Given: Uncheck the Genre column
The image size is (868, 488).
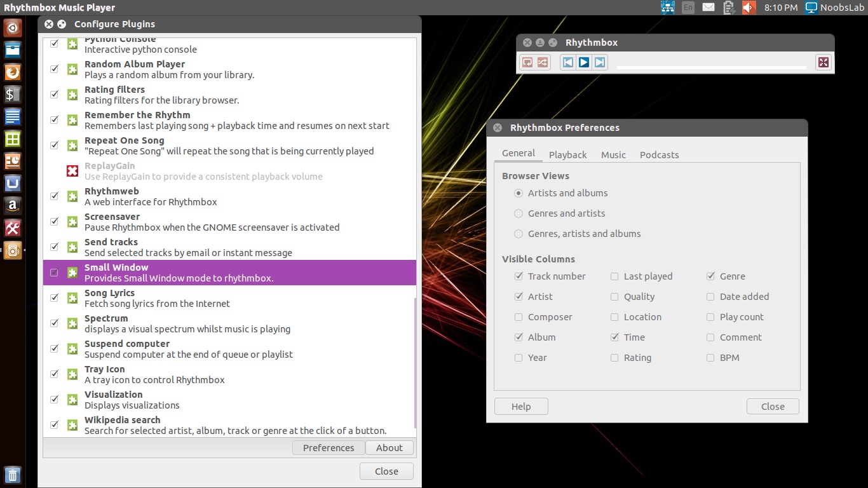Looking at the screenshot, I should [710, 276].
